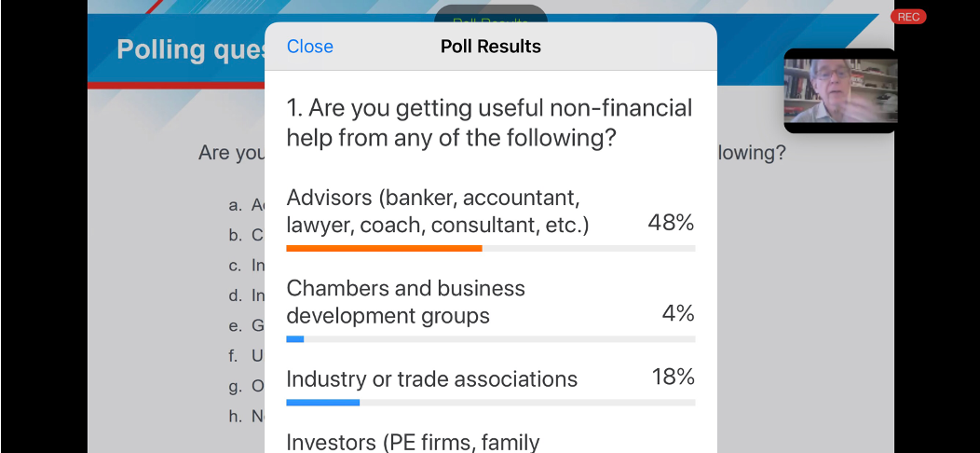Viewport: 980px width, 453px height.
Task: Click the Investors (PE firms, family option
Action: (x=413, y=443)
